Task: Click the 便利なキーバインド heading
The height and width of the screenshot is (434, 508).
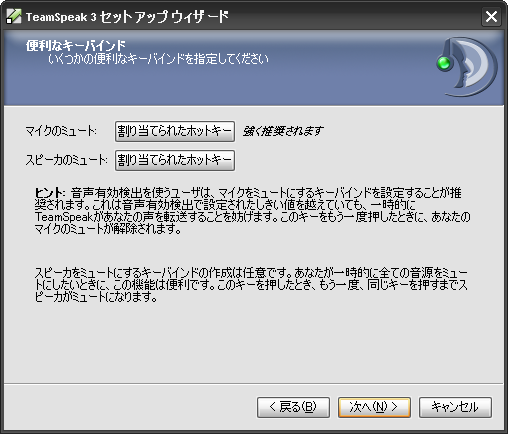Action: click(x=76, y=45)
